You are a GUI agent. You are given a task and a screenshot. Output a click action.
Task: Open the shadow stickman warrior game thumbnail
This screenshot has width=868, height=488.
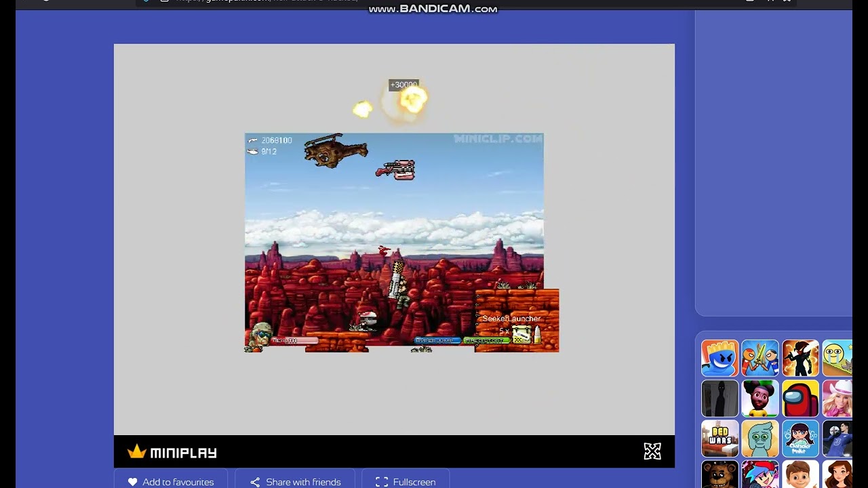click(800, 358)
